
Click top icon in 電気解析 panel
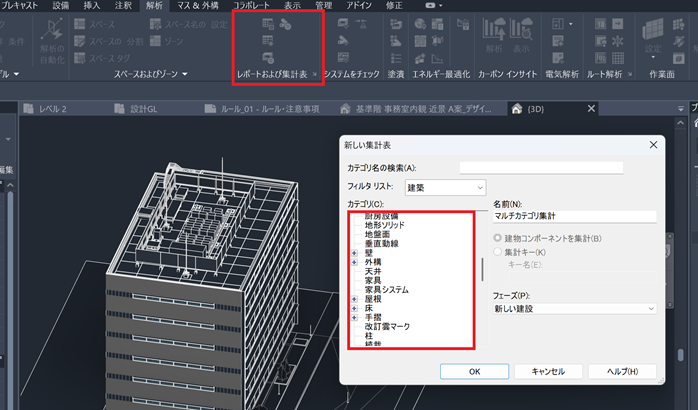click(x=558, y=24)
